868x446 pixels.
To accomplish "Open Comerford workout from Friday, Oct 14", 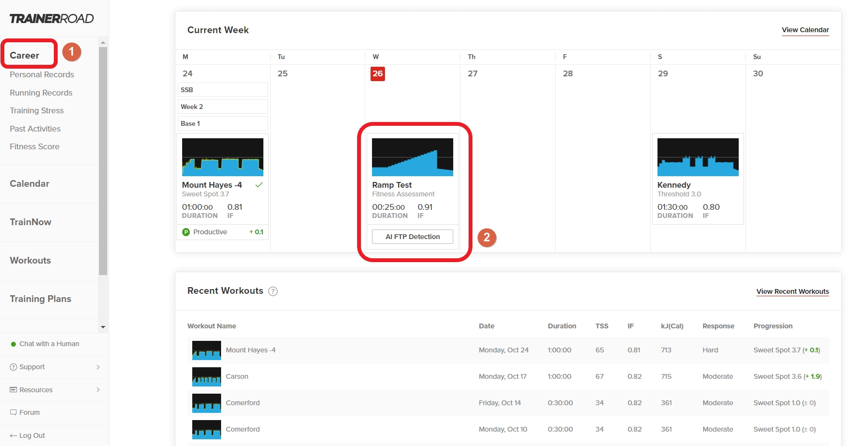I will (243, 403).
